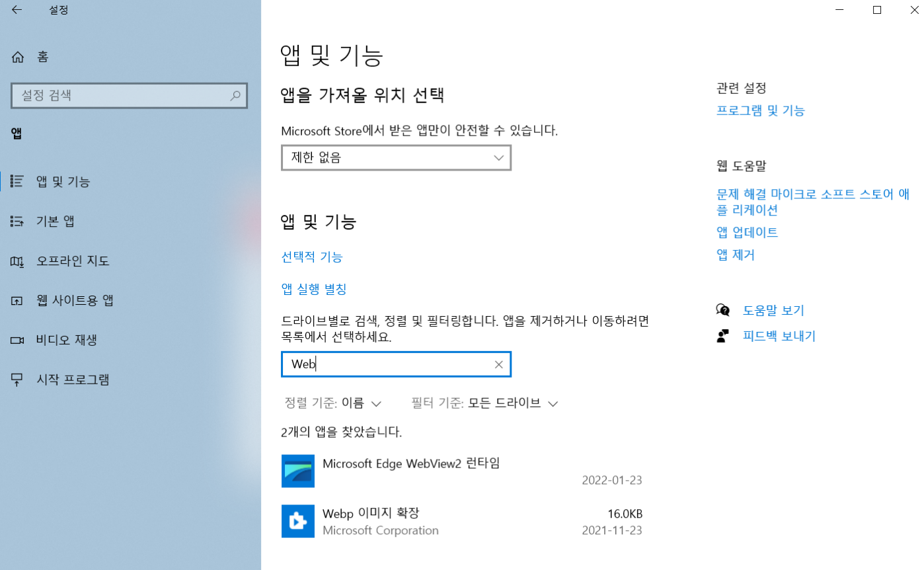Select the 웹 사이트용 앱 icon

click(18, 301)
